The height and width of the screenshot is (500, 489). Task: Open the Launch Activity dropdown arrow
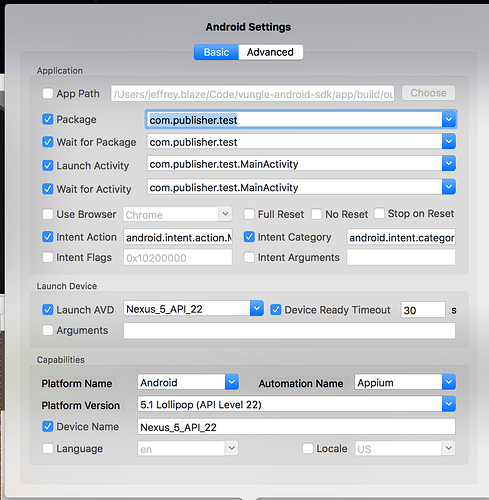(449, 164)
